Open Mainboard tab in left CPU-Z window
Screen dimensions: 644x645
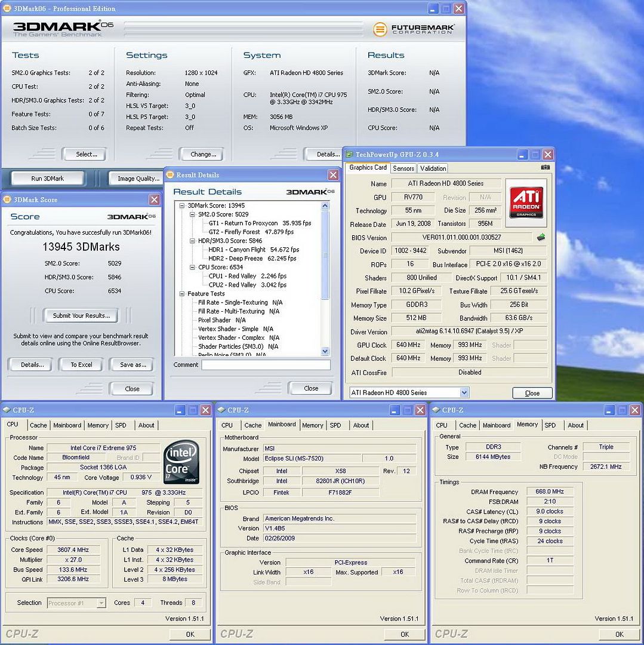[x=67, y=425]
